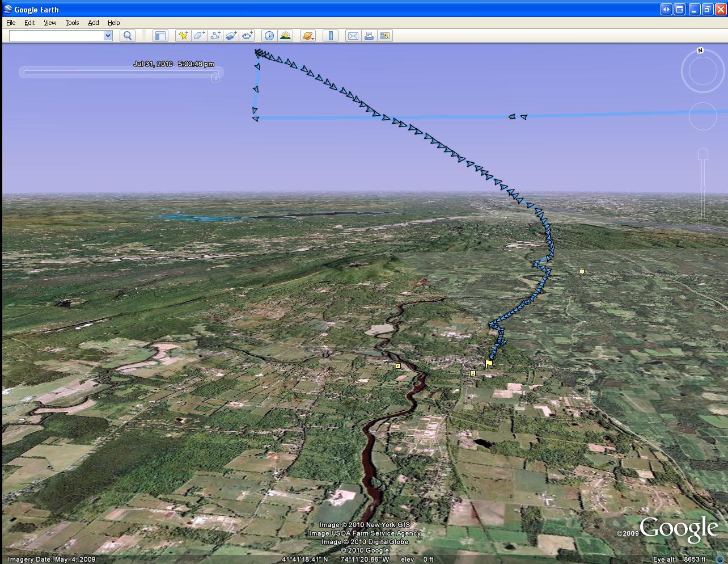Open the View menu

pos(50,23)
